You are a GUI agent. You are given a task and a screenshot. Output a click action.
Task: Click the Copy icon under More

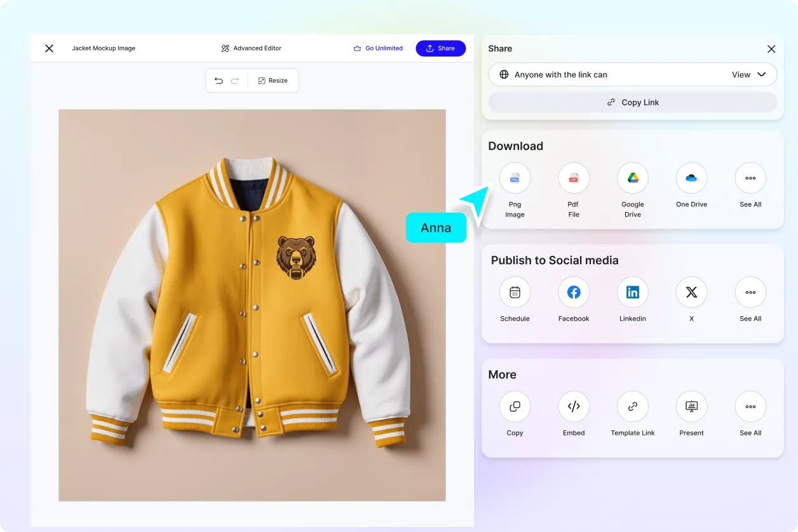[515, 406]
